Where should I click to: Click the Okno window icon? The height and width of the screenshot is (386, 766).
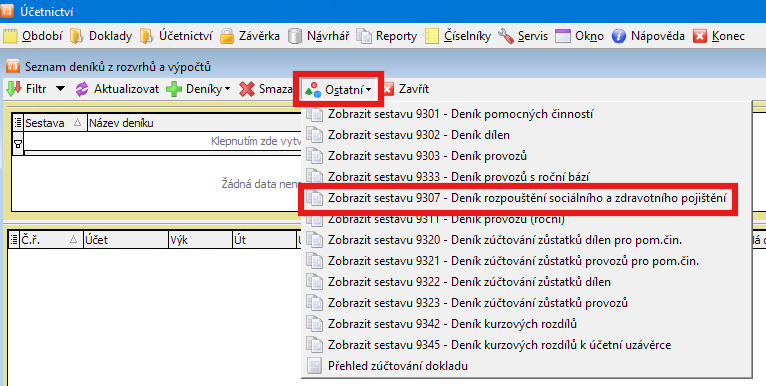point(563,36)
